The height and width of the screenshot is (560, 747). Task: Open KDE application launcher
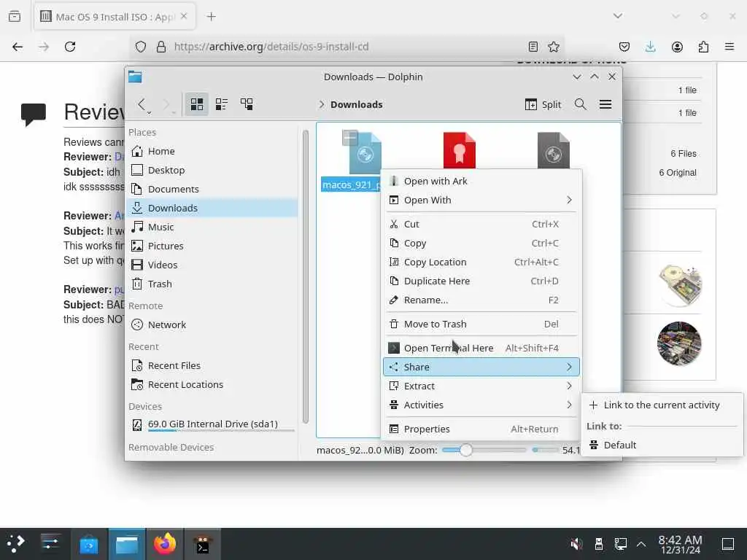(x=15, y=544)
